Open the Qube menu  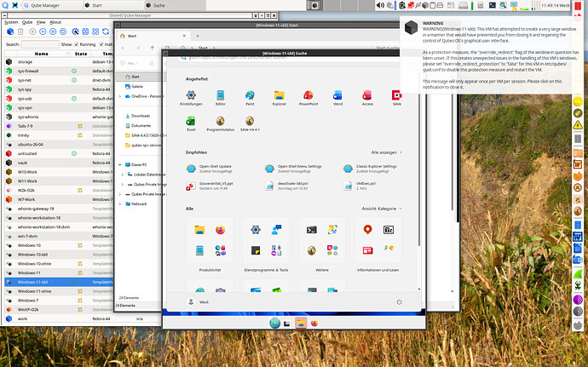tap(27, 22)
